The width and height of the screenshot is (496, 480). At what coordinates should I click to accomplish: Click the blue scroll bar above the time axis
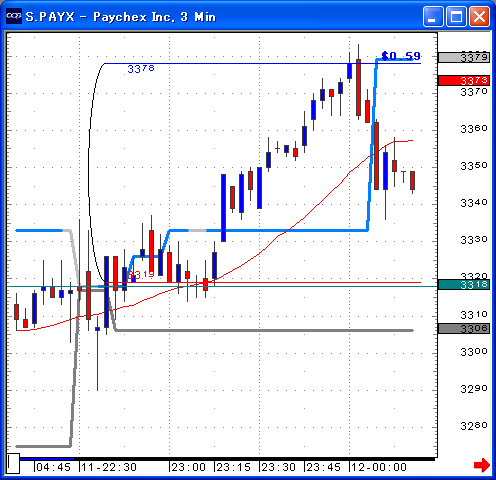47,459
